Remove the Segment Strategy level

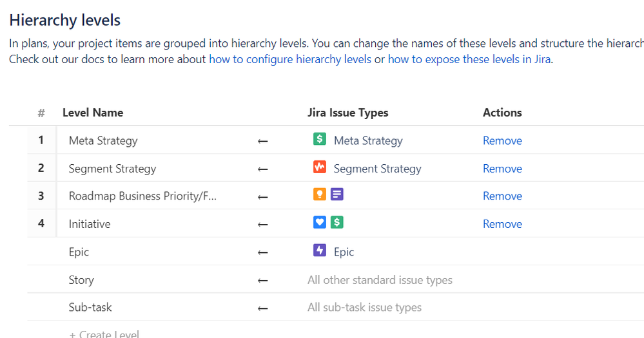[x=502, y=169]
